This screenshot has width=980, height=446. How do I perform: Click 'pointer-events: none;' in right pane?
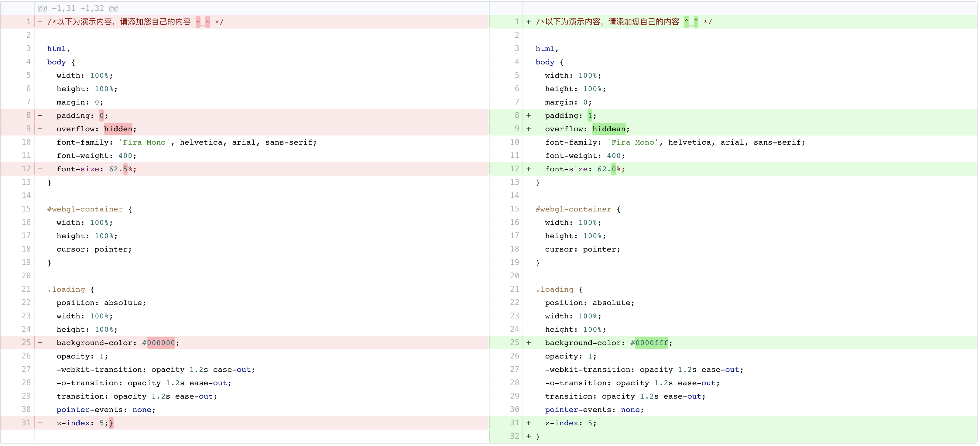tap(595, 410)
